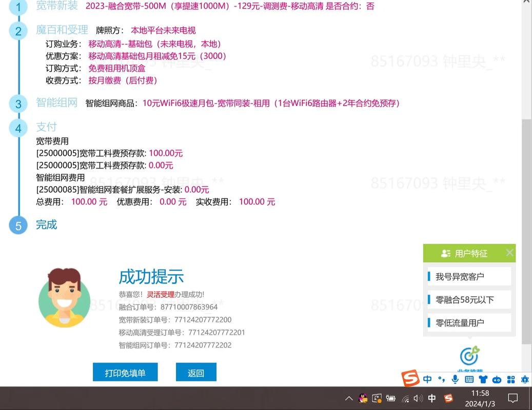Click the 融合订单号 87710007863964
The width and height of the screenshot is (532, 410).
168,307
